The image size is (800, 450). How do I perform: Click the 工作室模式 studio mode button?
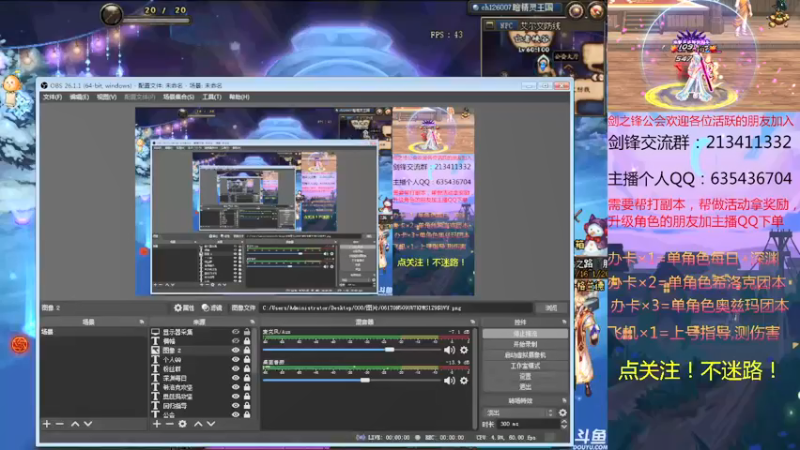(x=525, y=366)
